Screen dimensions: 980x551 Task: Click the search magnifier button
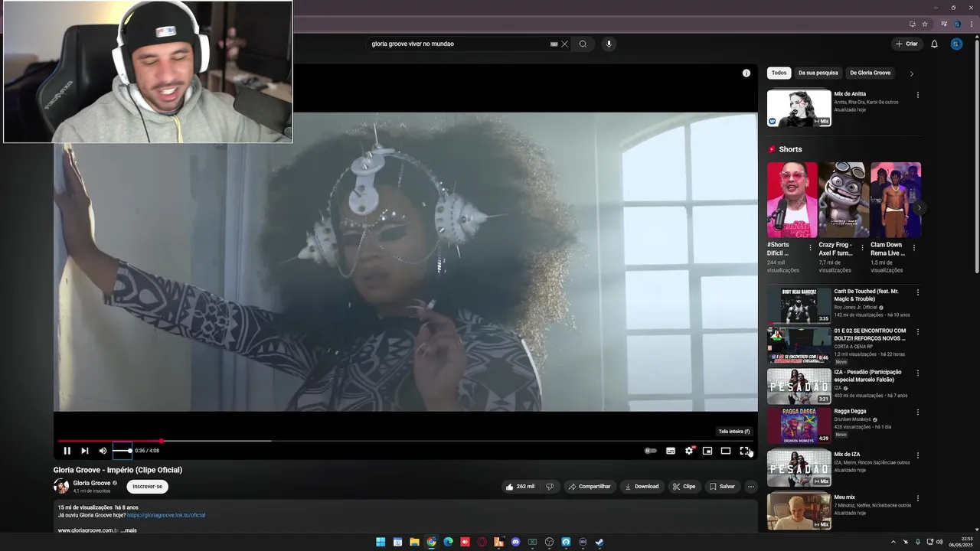click(583, 44)
